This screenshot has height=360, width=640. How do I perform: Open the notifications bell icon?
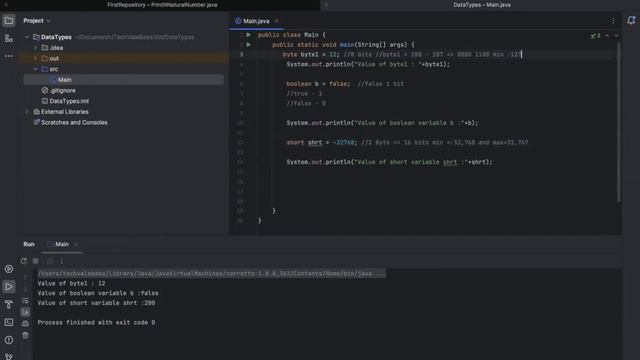coord(631,20)
